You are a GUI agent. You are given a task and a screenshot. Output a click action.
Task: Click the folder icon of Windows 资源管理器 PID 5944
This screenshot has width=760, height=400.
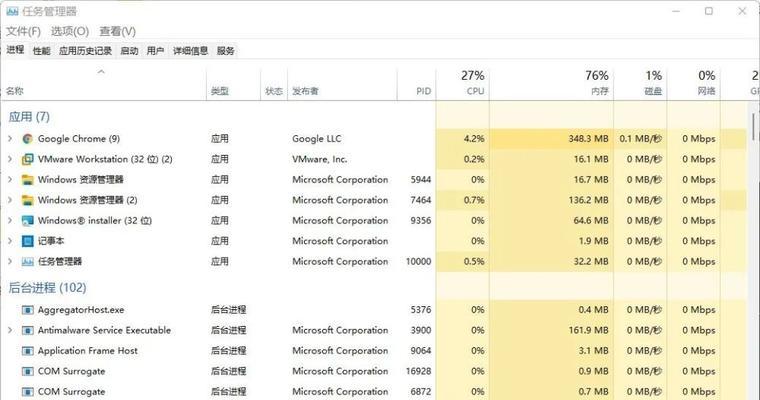[x=28, y=180]
